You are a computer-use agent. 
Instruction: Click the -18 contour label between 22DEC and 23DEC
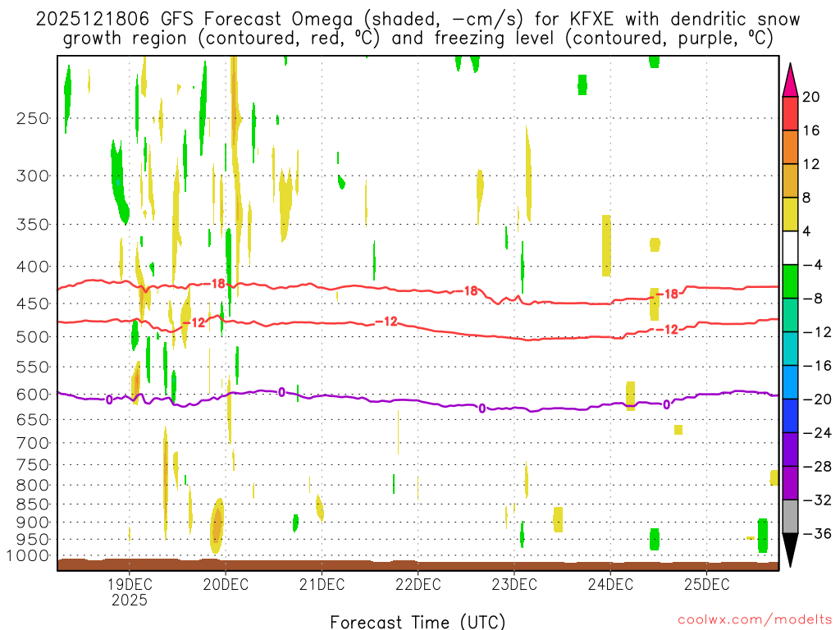(467, 291)
